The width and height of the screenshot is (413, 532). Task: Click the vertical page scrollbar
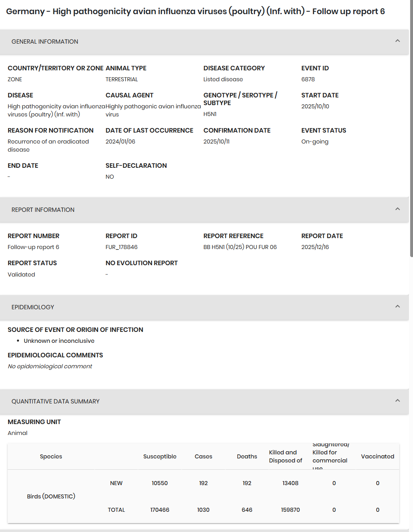[411, 129]
